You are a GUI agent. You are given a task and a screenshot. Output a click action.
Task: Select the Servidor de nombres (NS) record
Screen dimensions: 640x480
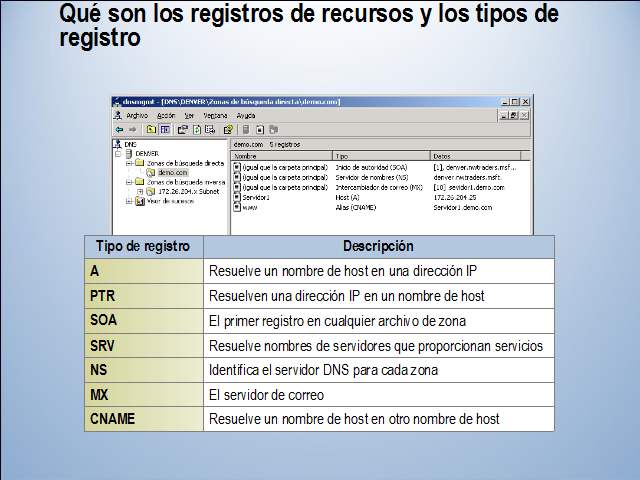(371, 178)
